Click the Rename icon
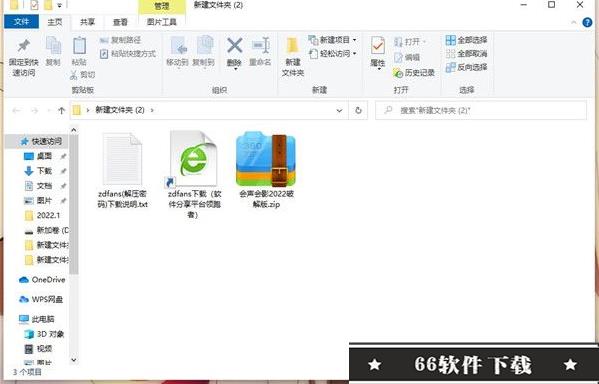This screenshot has width=599, height=384. pos(261,46)
